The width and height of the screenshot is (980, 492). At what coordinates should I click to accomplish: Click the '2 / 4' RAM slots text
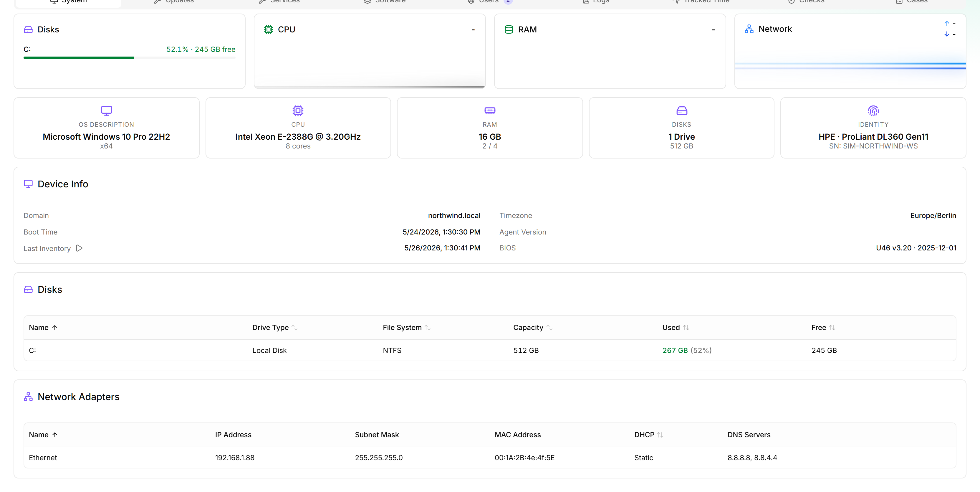(490, 146)
